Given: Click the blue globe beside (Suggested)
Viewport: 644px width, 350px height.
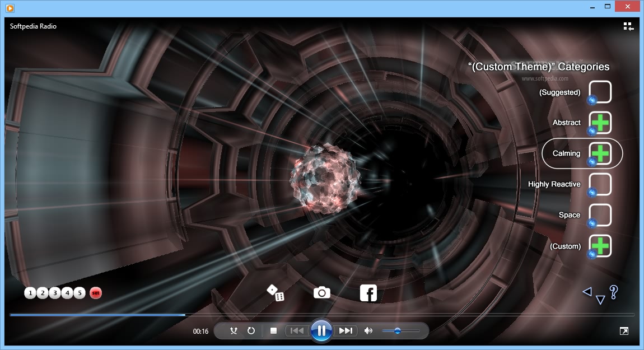Looking at the screenshot, I should point(592,100).
